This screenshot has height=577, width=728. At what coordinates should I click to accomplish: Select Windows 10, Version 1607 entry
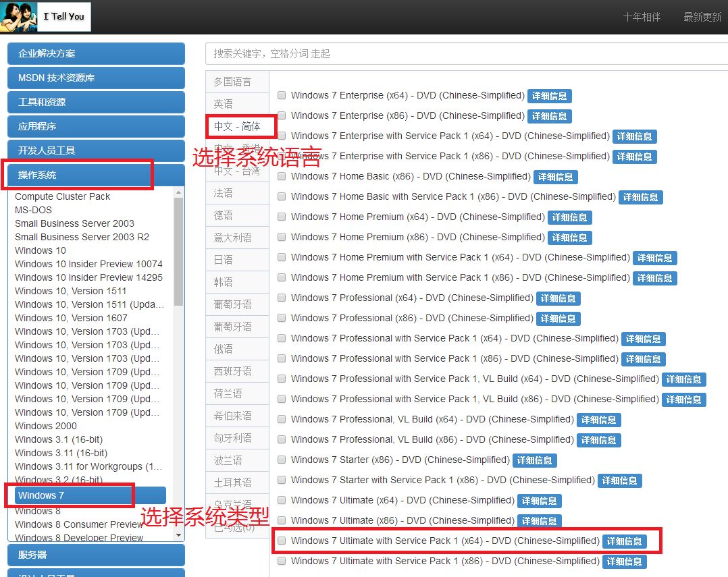click(71, 318)
